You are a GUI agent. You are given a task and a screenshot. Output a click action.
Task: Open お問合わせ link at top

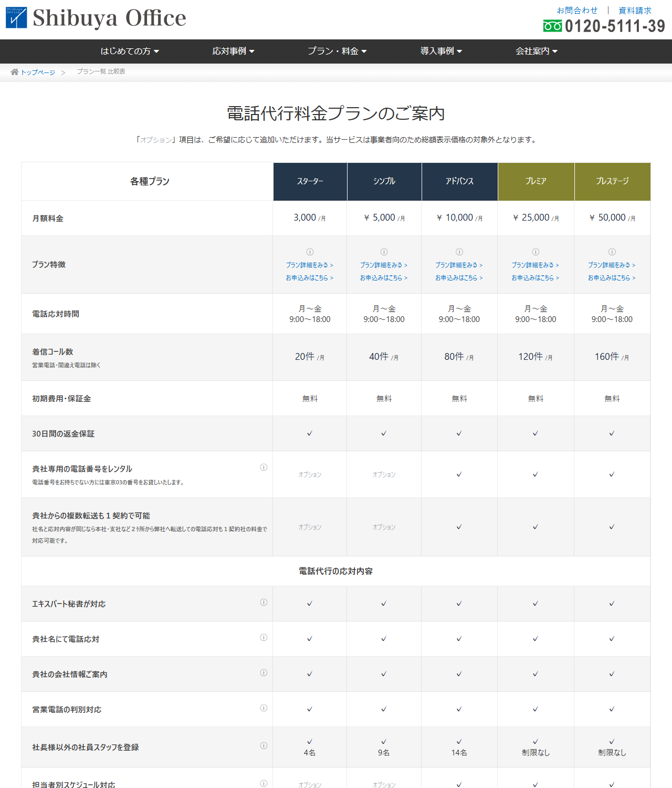tap(577, 11)
